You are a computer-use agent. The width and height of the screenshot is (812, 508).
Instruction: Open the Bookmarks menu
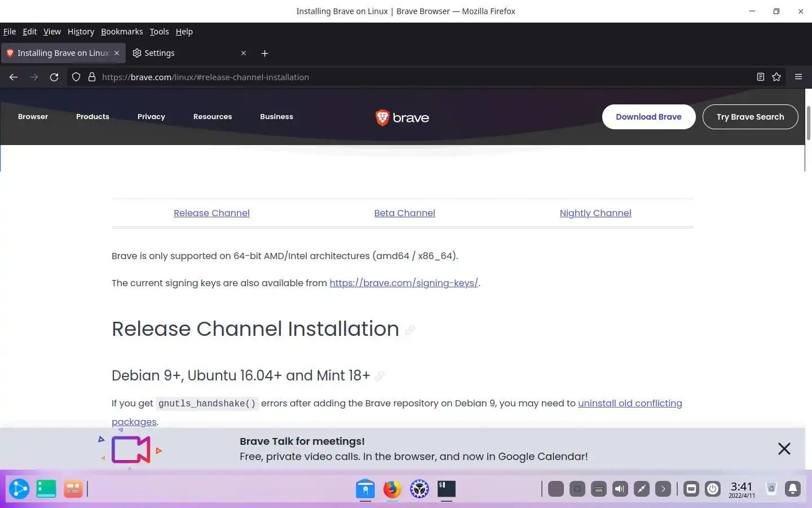click(122, 32)
